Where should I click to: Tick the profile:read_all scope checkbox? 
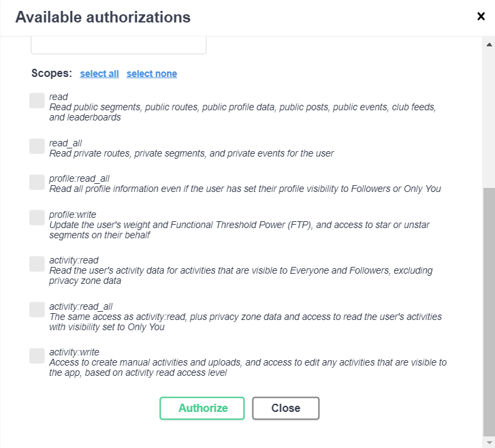[x=37, y=182]
